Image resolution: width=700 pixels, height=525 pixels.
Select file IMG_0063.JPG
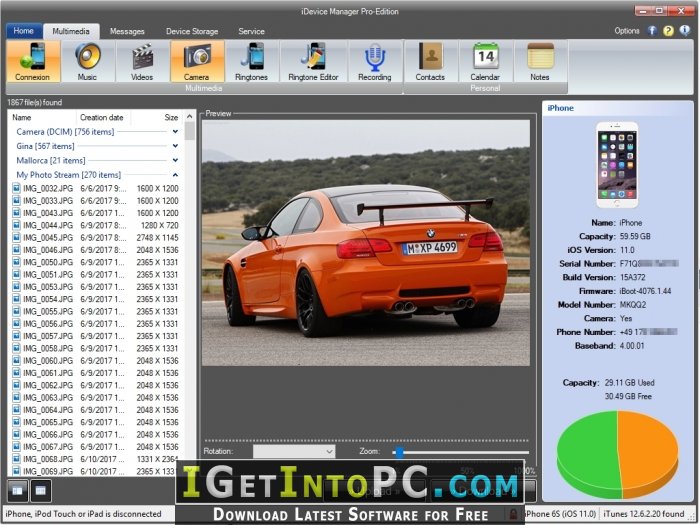(96, 397)
